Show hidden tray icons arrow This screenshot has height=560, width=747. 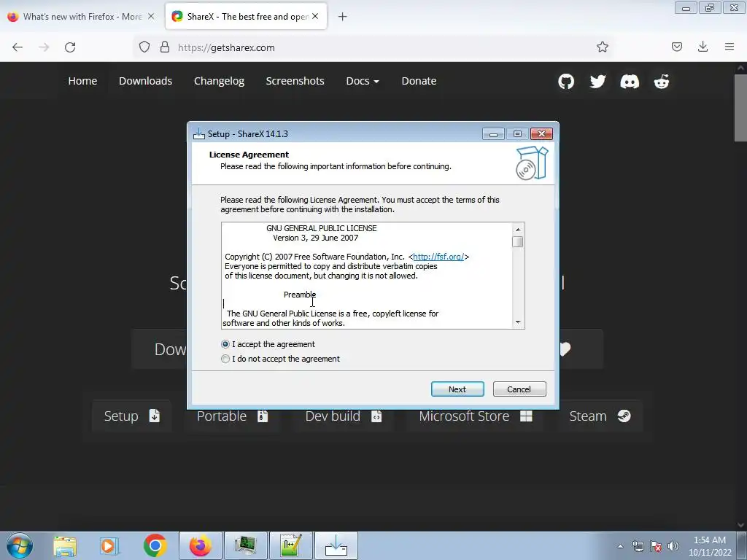pos(620,546)
